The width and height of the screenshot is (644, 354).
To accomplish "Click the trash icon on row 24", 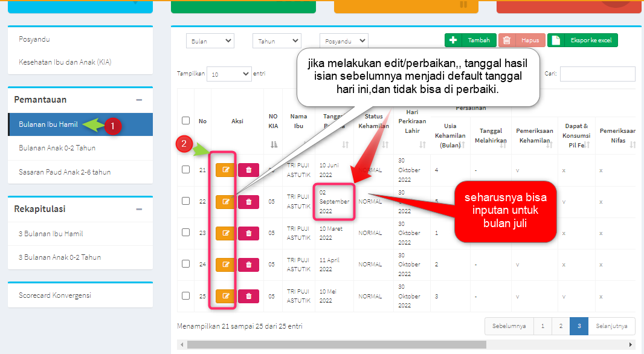I will pos(248,264).
